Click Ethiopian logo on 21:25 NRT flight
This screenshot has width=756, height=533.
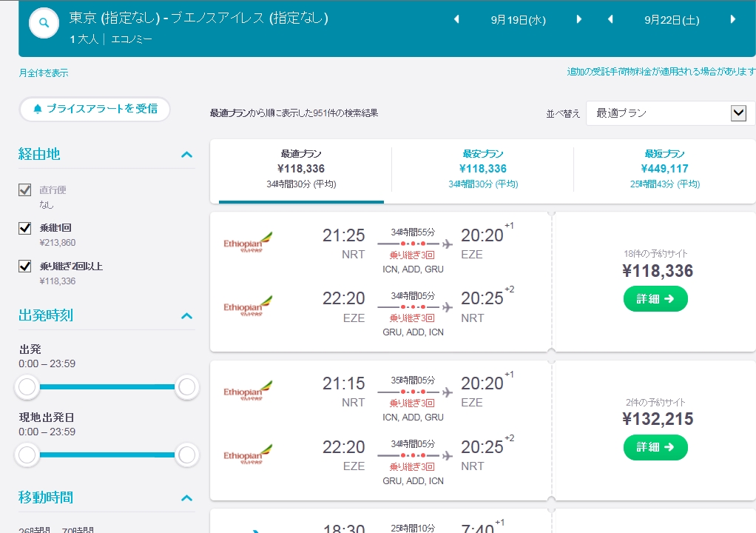point(248,242)
